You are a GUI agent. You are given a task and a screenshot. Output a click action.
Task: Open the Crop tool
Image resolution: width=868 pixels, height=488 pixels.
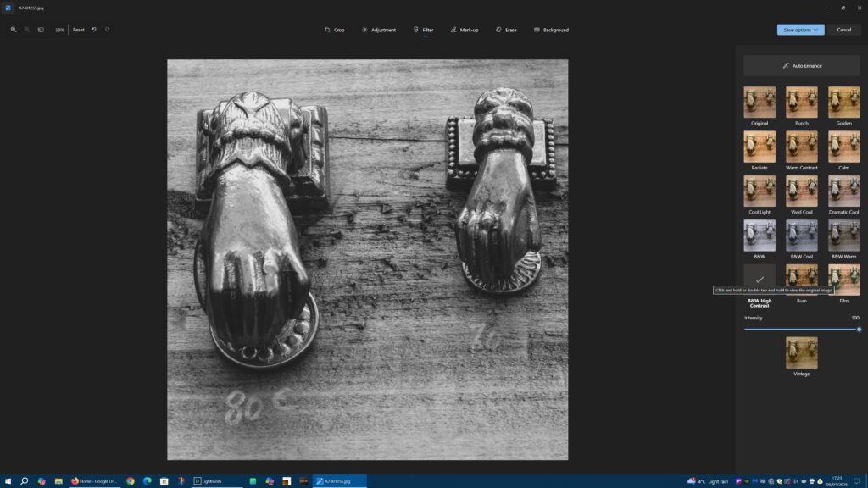(x=334, y=30)
